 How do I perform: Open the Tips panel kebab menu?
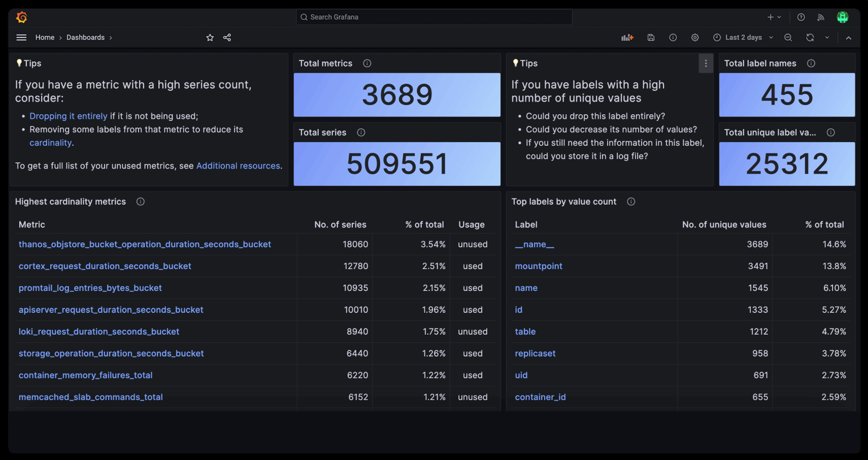point(706,63)
